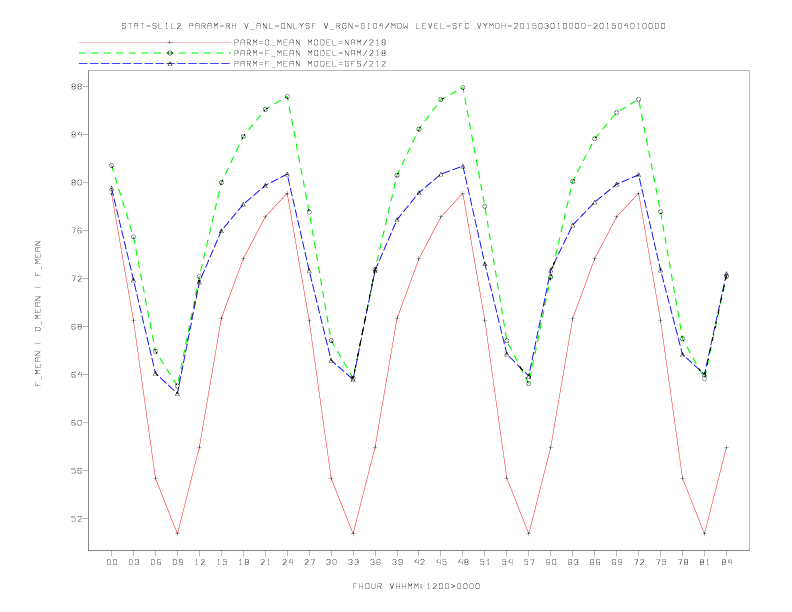
Task: Click y-axis tick label 80
Action: (x=75, y=182)
